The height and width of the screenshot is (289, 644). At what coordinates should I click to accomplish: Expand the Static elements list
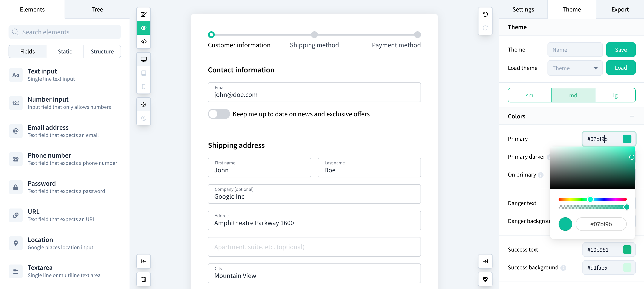click(x=65, y=51)
